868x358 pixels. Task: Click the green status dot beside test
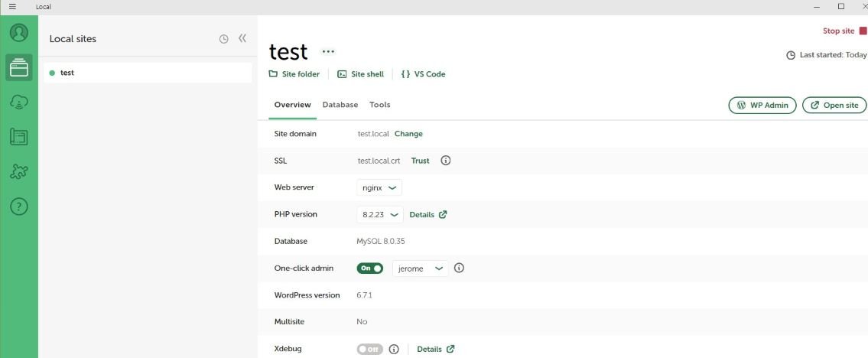(x=52, y=73)
